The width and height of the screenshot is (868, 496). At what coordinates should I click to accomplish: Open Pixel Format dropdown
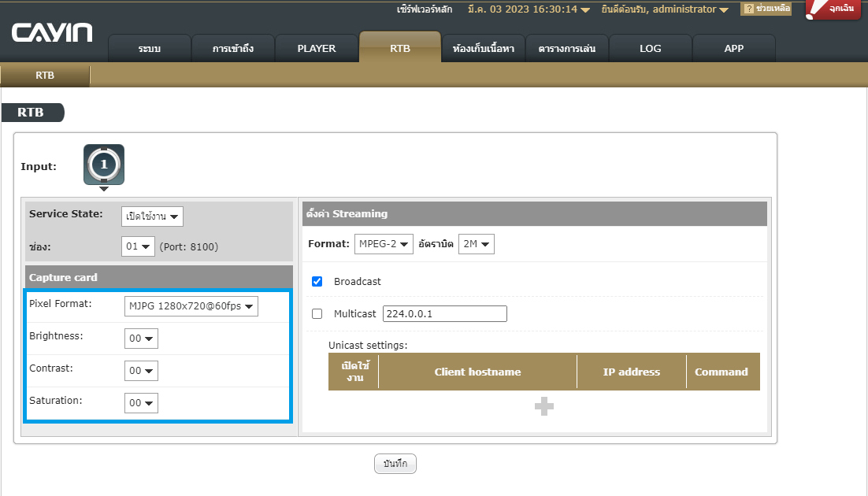pyautogui.click(x=191, y=306)
